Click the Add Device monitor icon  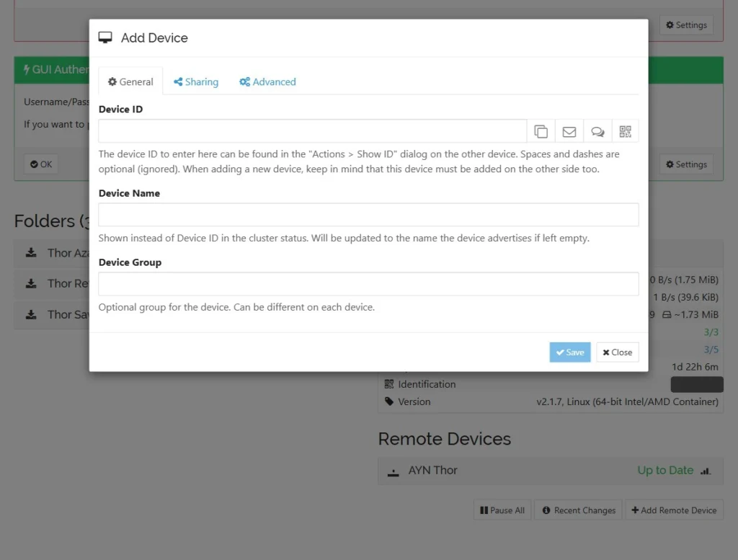(x=105, y=37)
